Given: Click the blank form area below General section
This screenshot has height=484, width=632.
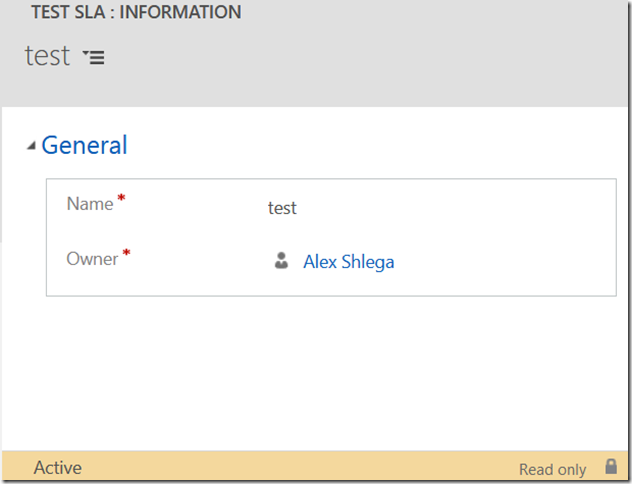Looking at the screenshot, I should click(314, 373).
